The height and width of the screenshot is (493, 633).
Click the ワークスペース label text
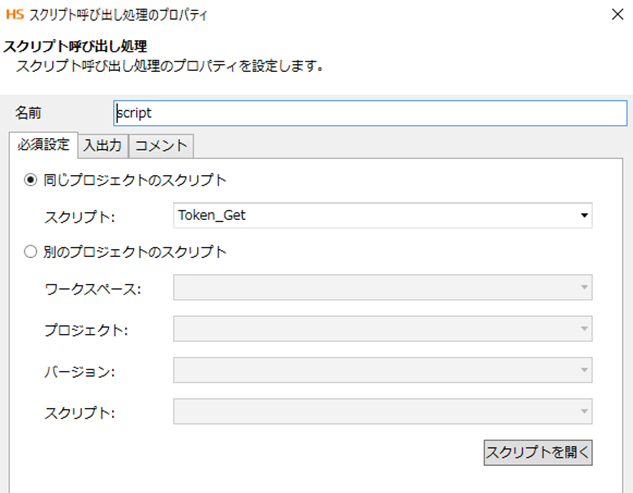pos(93,289)
